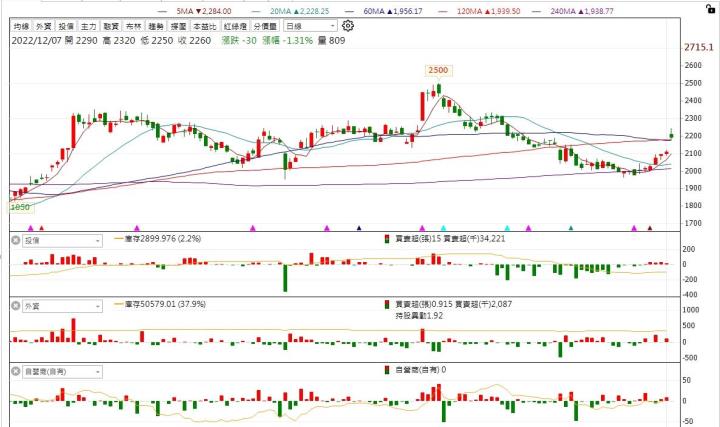Click the 1850 low price label
The height and width of the screenshot is (427, 720).
pyautogui.click(x=20, y=207)
